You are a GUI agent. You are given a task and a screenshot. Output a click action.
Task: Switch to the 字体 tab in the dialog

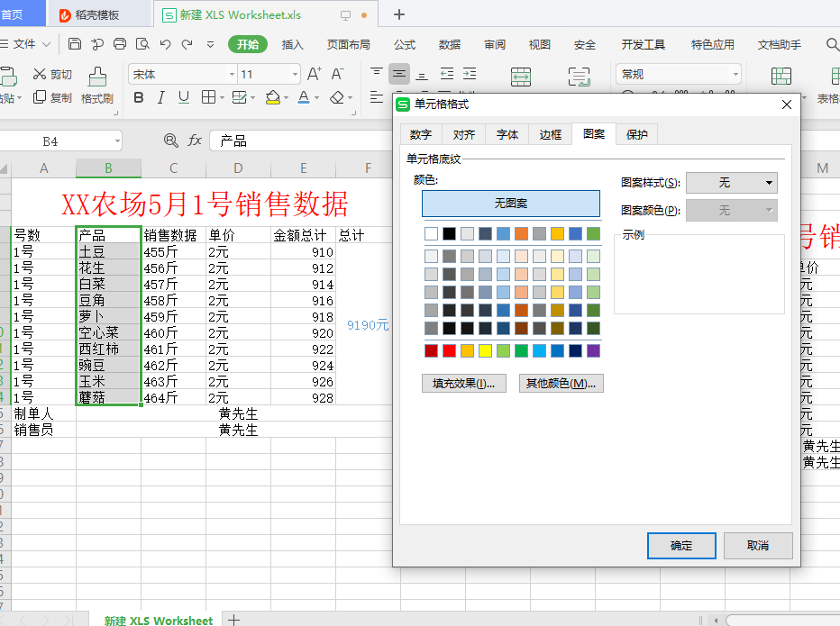(x=507, y=134)
